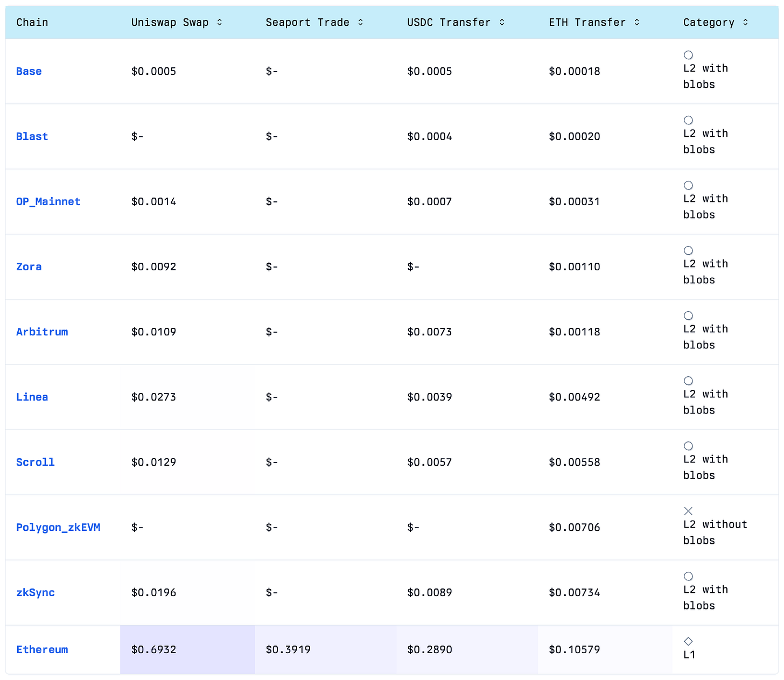Select Polygon_zkEVM's $0.00706 ETH Transfer value

[575, 527]
